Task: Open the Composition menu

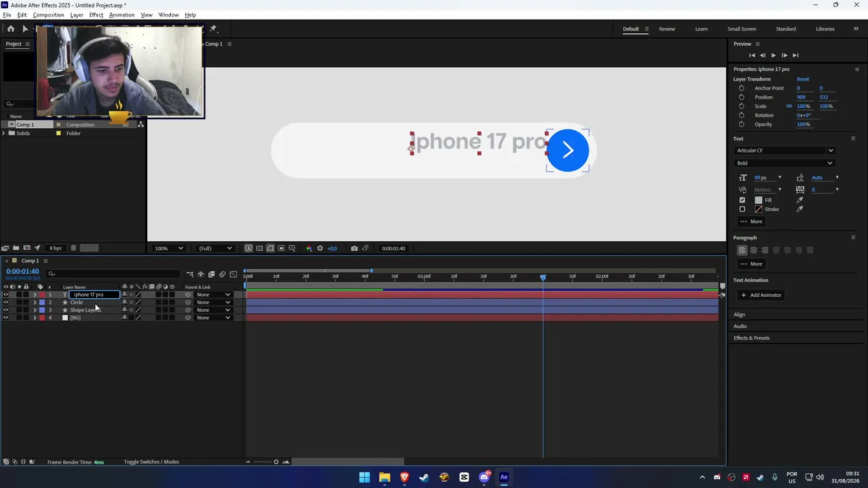Action: 48,15
